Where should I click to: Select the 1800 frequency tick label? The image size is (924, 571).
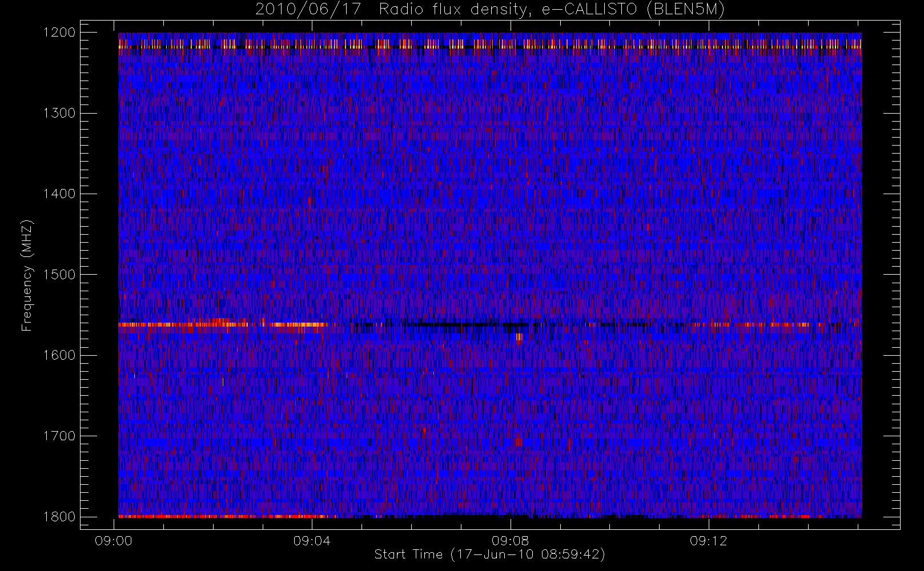[59, 517]
